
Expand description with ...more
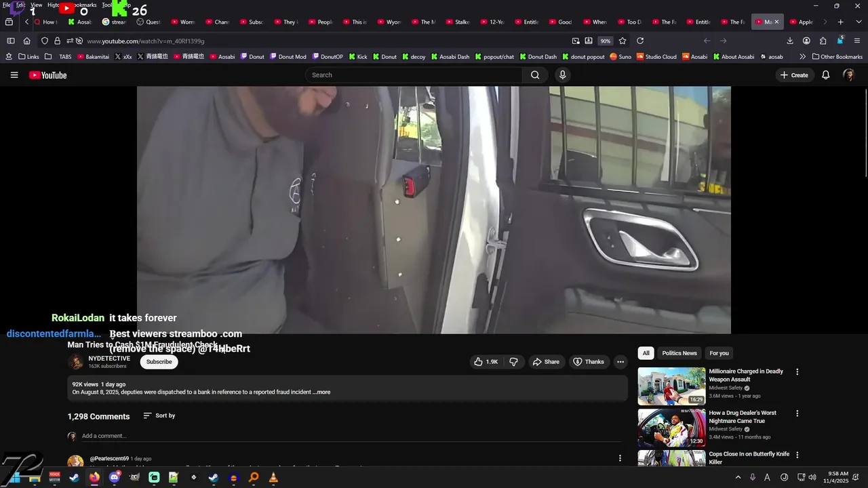tap(322, 392)
